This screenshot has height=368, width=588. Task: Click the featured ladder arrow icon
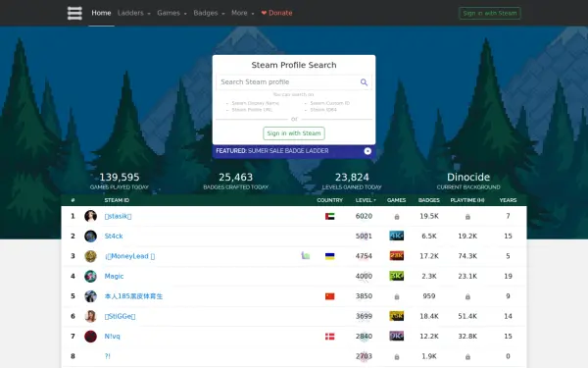pos(367,151)
